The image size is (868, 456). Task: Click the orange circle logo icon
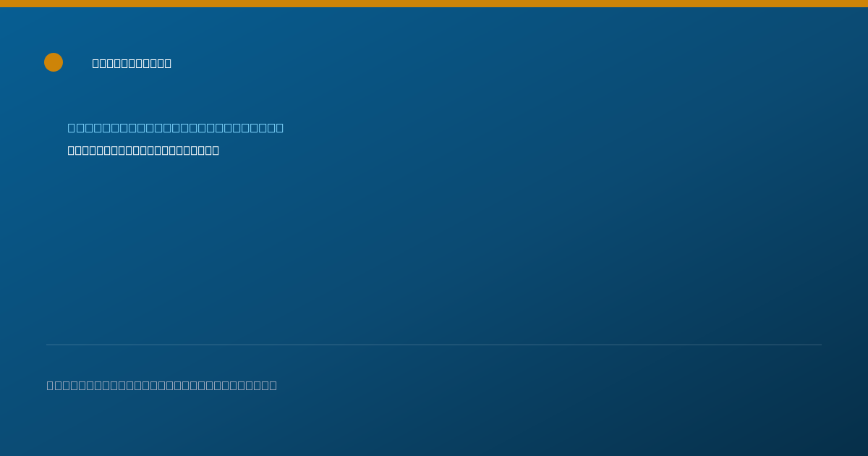54,62
